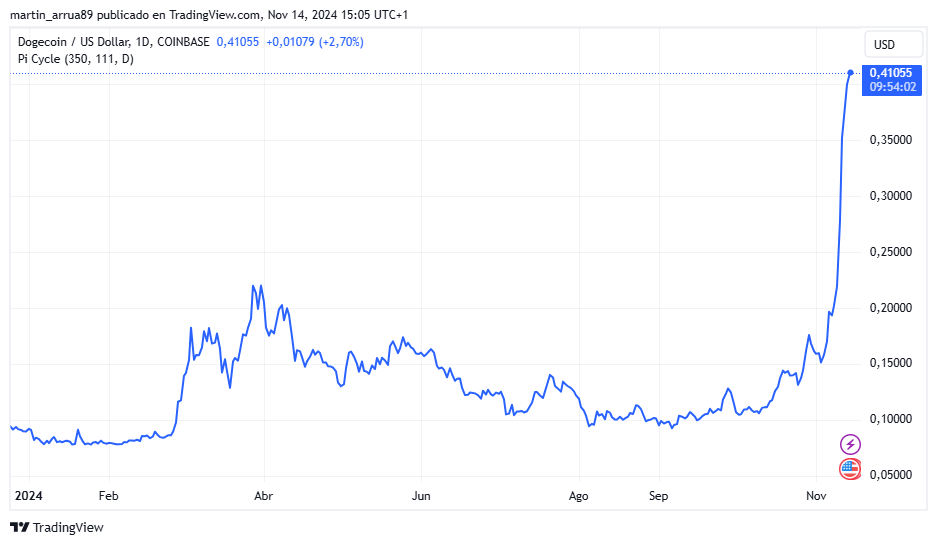This screenshot has width=937, height=545.
Task: Click the 0,25000 price axis label
Action: [890, 252]
